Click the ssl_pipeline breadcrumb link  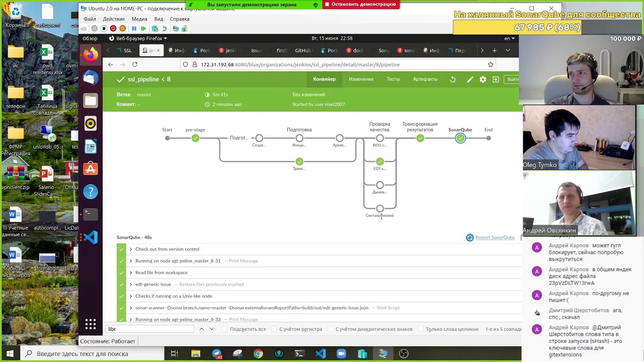pyautogui.click(x=143, y=79)
